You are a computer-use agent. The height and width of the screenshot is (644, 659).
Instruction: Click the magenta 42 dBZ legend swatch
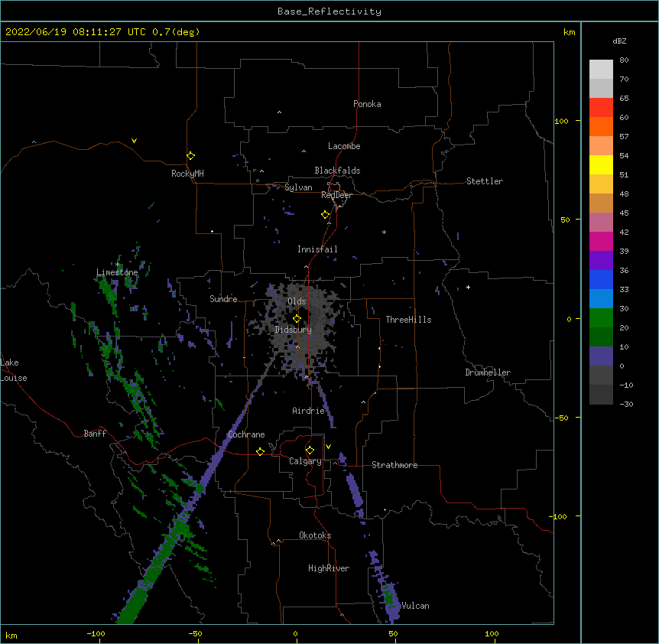click(601, 241)
